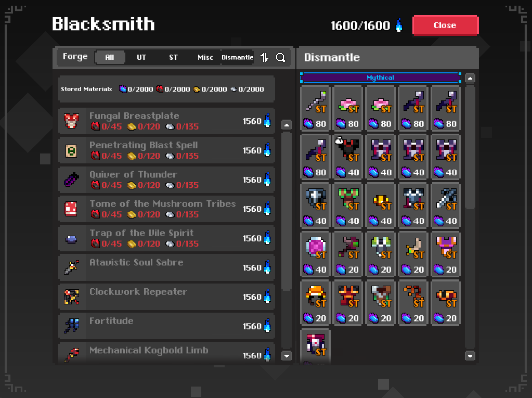The image size is (532, 398).
Task: Click the sort arrows icon beside Dismantle tab
Action: tap(265, 57)
